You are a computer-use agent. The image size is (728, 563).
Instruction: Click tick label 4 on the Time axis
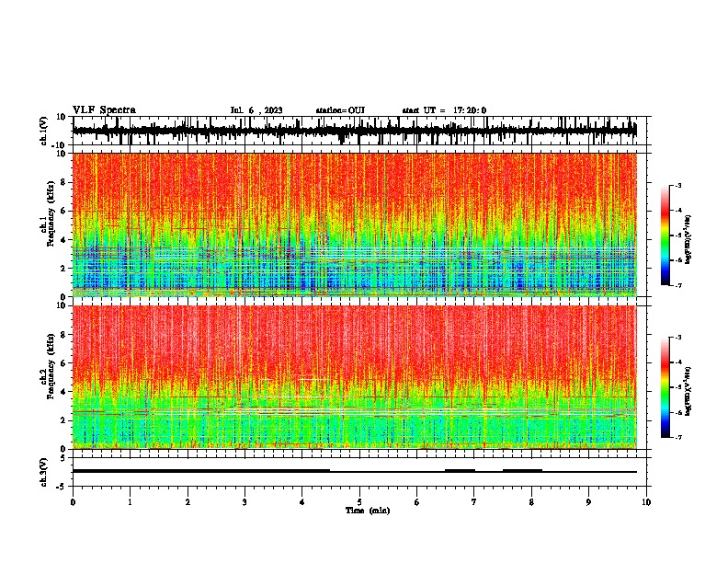[302, 502]
